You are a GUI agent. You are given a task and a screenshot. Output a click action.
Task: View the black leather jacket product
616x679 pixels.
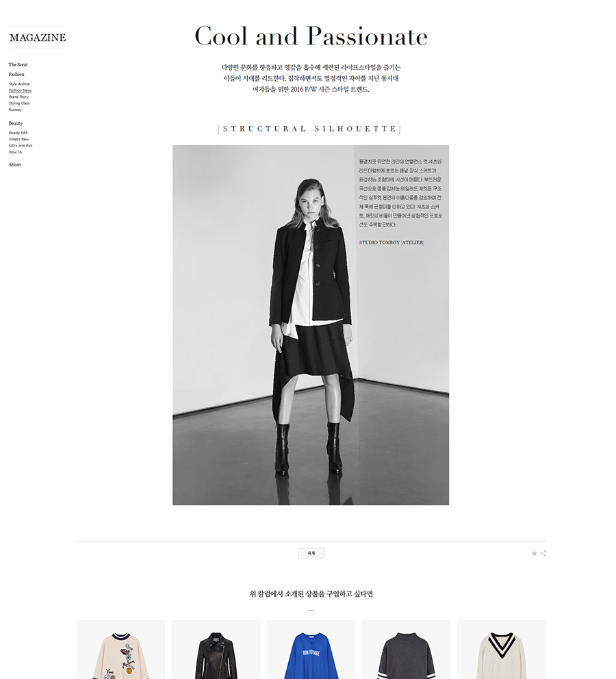click(216, 650)
